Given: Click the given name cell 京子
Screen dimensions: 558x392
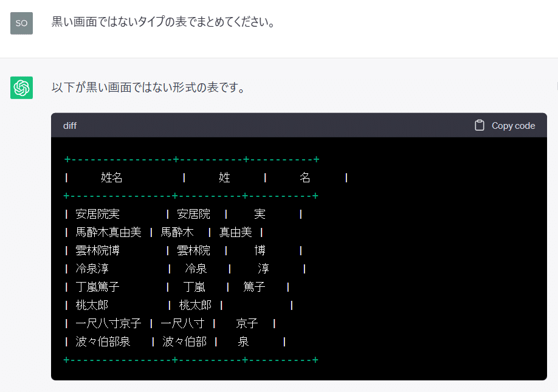Looking at the screenshot, I should click(x=247, y=323).
